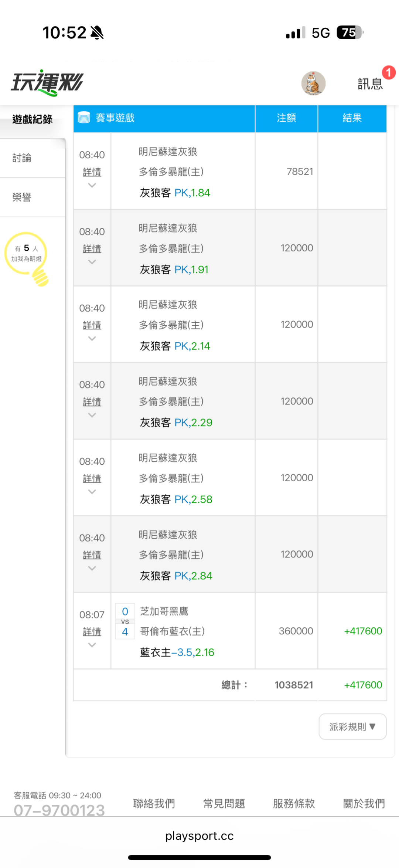Expand details chevron for PK,2.29 bet
Viewport: 399px width, 868px height.
pyautogui.click(x=92, y=415)
